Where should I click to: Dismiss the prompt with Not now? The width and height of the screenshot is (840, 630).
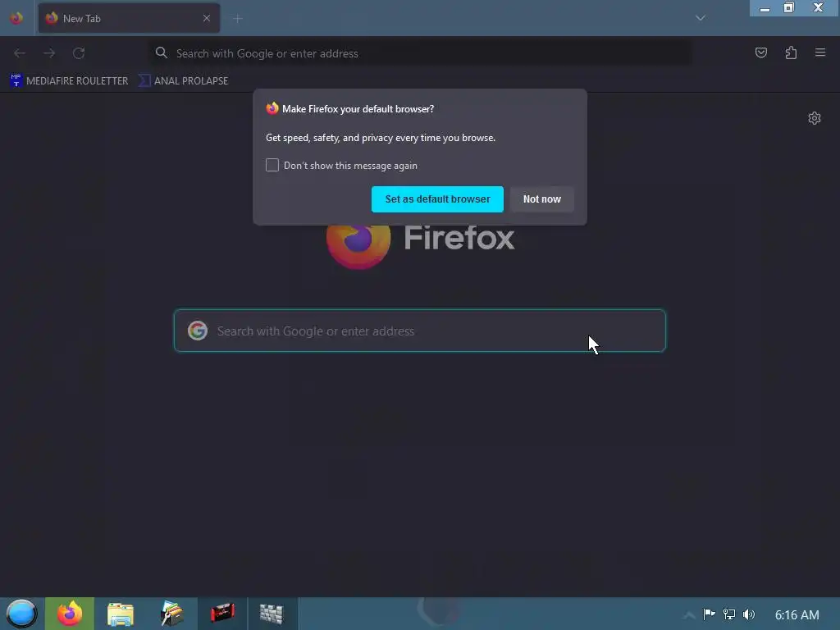pos(541,199)
